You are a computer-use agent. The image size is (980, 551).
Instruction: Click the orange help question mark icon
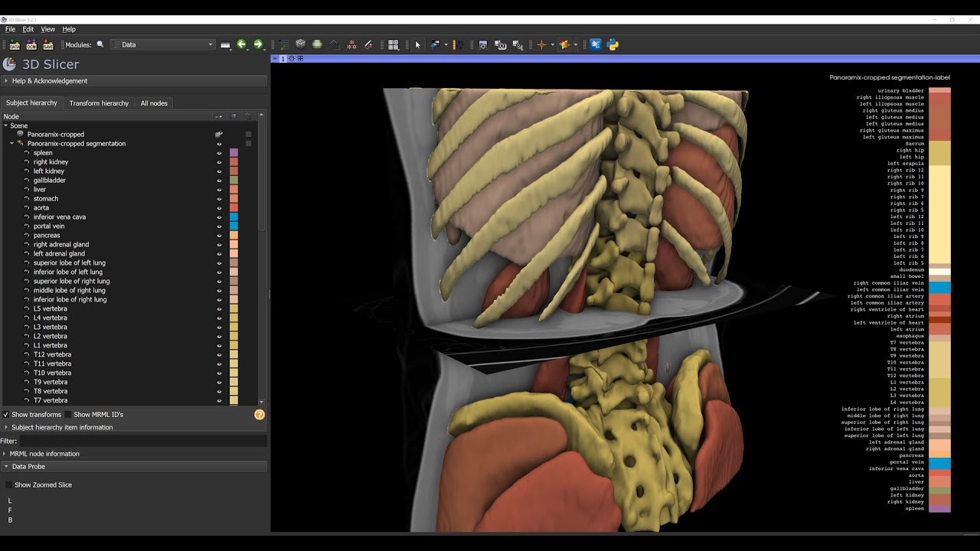click(x=260, y=415)
